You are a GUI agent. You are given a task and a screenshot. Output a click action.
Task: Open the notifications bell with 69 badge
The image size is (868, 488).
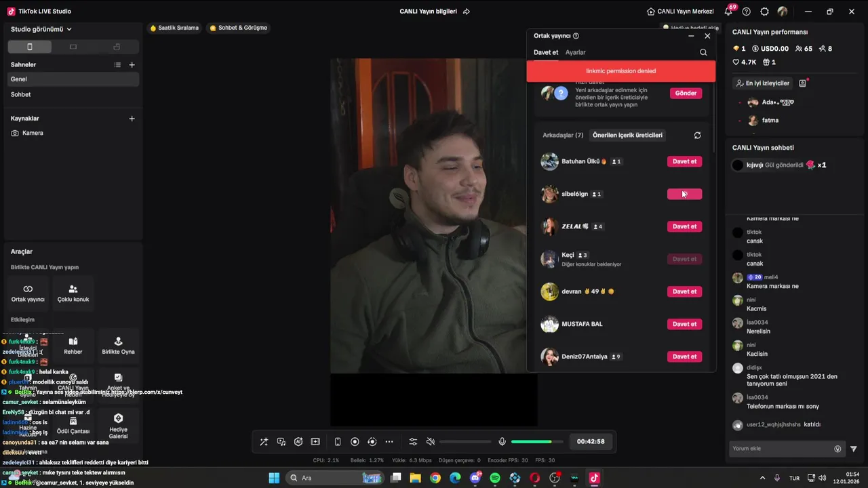coord(729,12)
